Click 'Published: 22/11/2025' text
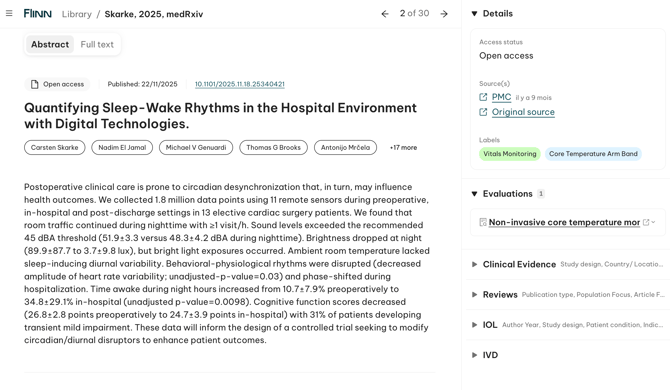The image size is (670, 390). click(x=142, y=84)
